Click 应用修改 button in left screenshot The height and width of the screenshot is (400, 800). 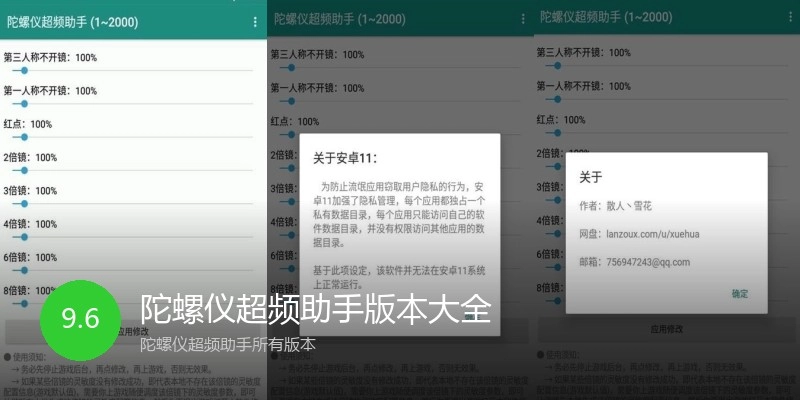pos(133,332)
